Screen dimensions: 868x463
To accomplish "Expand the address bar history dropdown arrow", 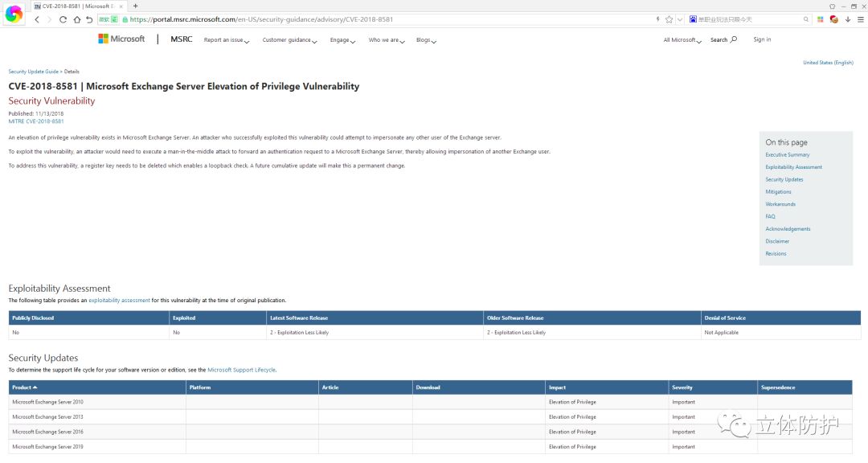I will coord(680,19).
